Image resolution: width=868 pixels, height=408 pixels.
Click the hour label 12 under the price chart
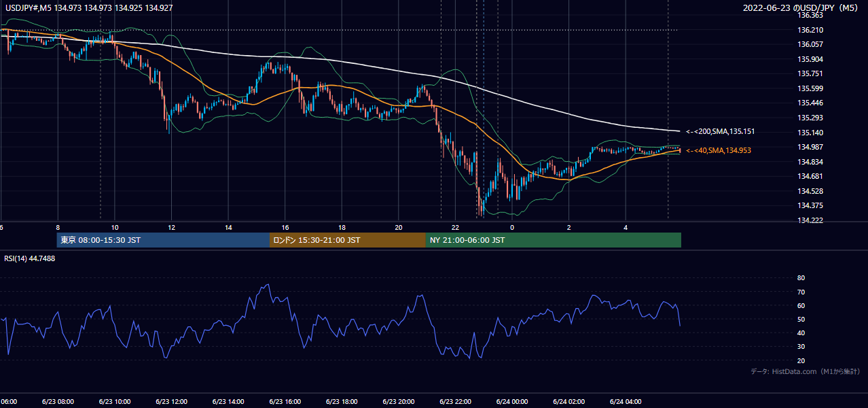click(171, 228)
